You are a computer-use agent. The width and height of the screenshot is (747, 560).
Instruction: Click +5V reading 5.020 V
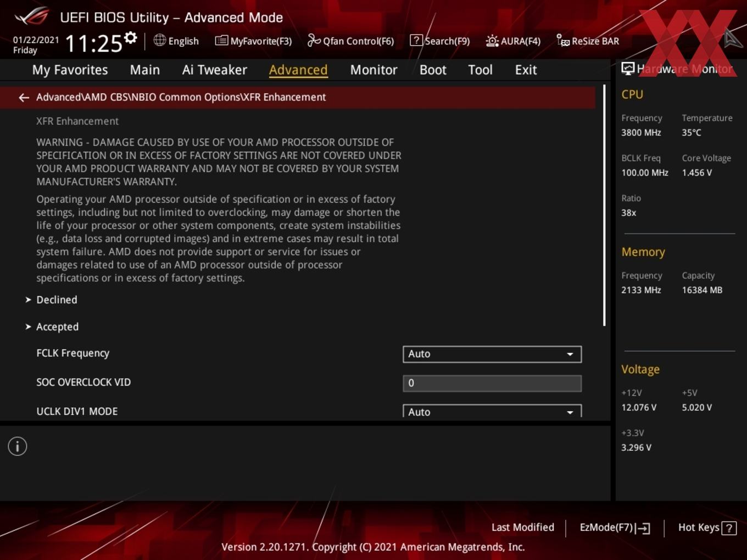tap(697, 407)
